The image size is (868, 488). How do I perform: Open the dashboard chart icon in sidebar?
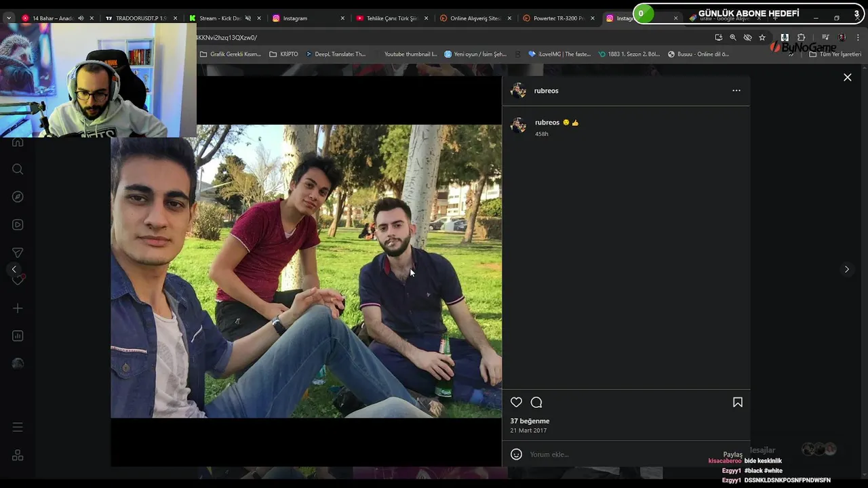(18, 335)
